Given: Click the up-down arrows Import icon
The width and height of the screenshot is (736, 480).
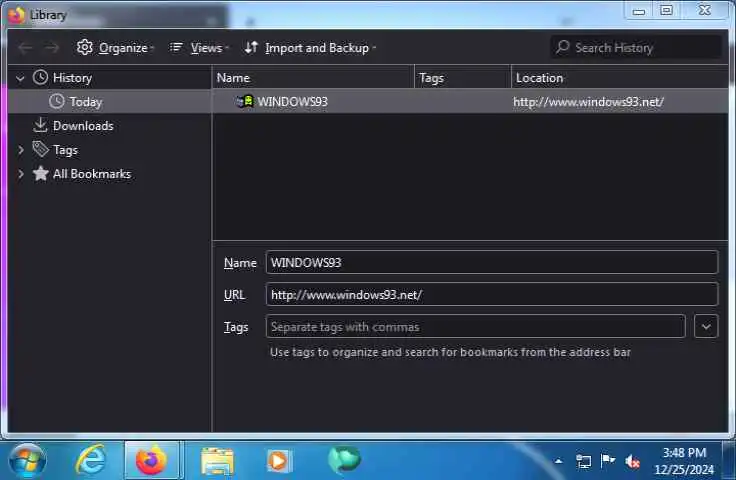Looking at the screenshot, I should tap(251, 47).
